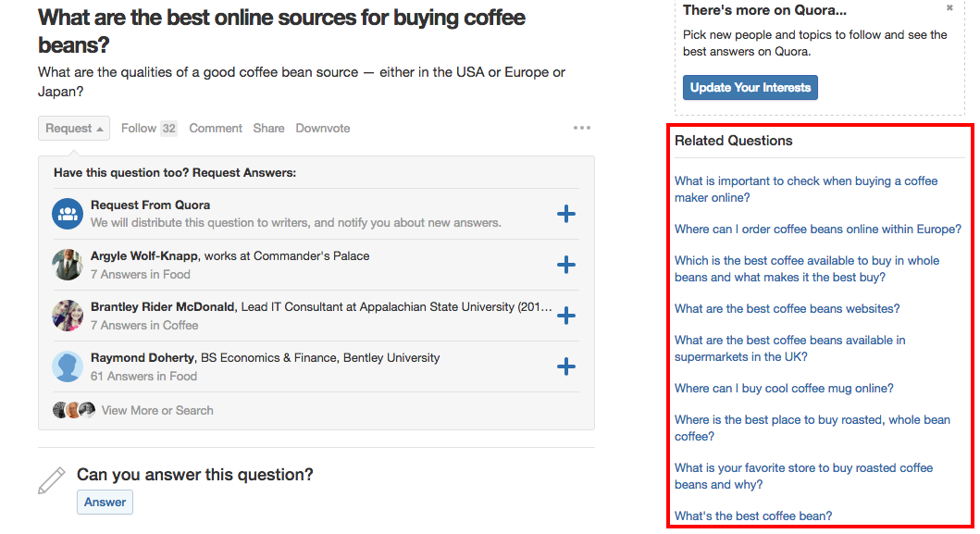Image resolution: width=980 pixels, height=534 pixels.
Task: Open Argyle Wolf-Knapp's profile photo
Action: click(68, 265)
